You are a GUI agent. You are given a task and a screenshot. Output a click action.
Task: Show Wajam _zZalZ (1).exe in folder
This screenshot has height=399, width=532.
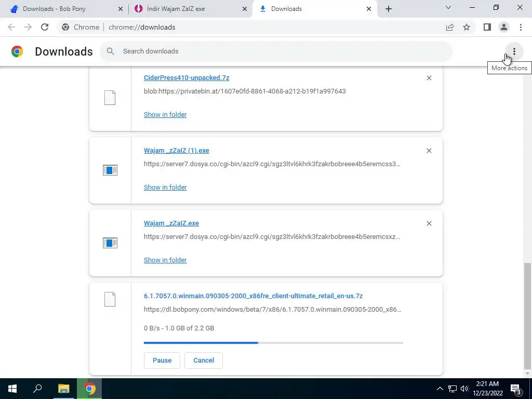[165, 187]
